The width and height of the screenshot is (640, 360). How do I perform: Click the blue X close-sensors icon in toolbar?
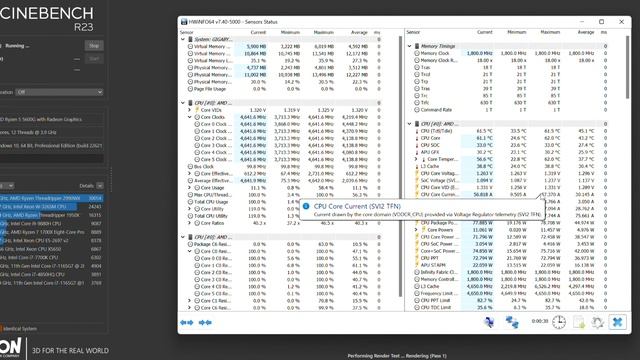617,322
